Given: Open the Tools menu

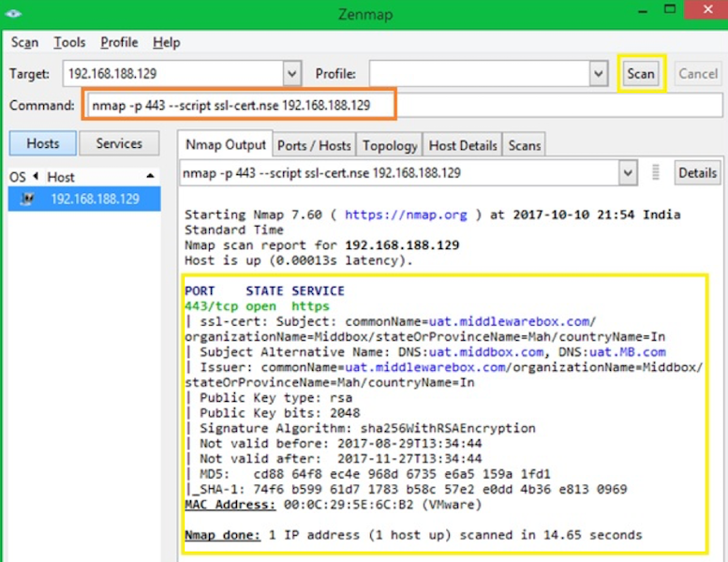Looking at the screenshot, I should tap(69, 42).
